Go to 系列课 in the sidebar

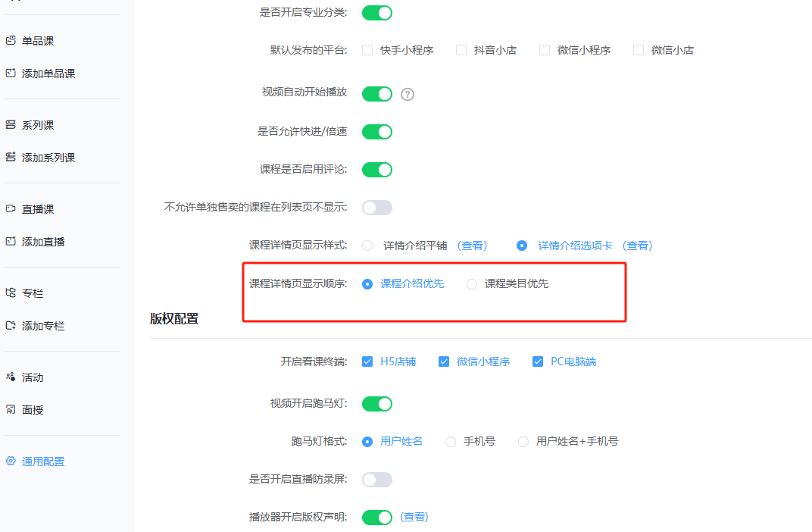click(38, 125)
